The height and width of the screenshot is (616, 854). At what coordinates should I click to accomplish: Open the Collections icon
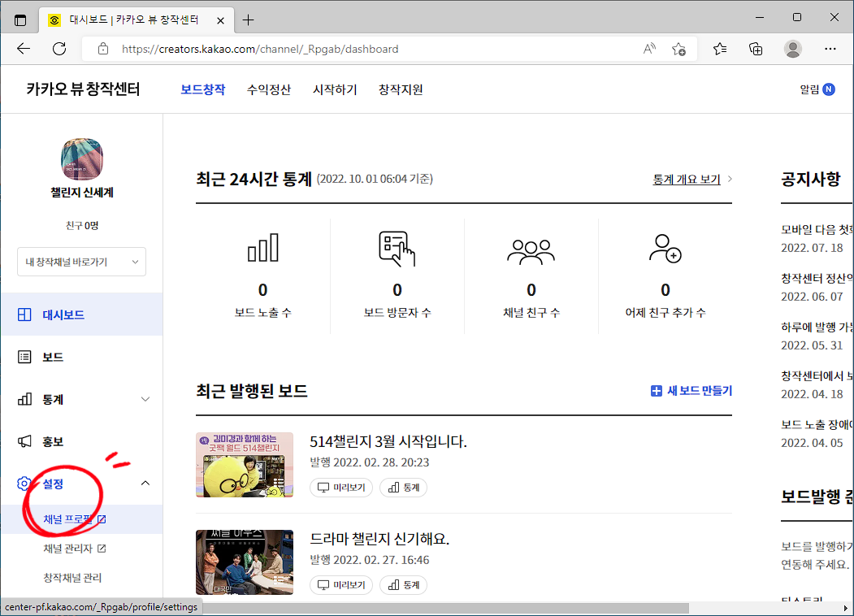[756, 49]
